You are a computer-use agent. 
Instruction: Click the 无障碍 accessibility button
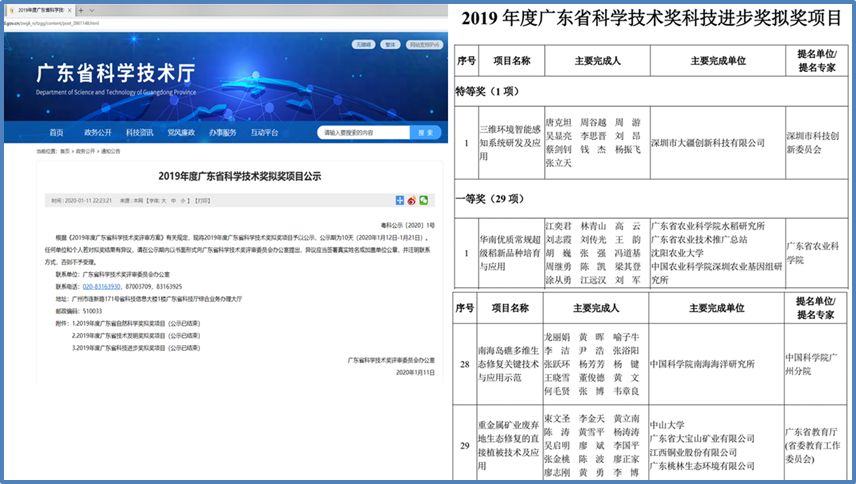(364, 45)
